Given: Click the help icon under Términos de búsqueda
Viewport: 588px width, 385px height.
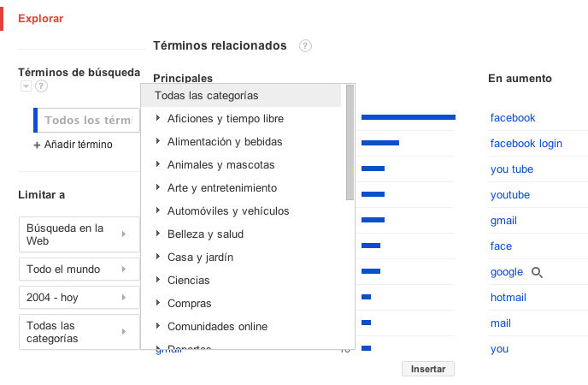Looking at the screenshot, I should coord(41,86).
